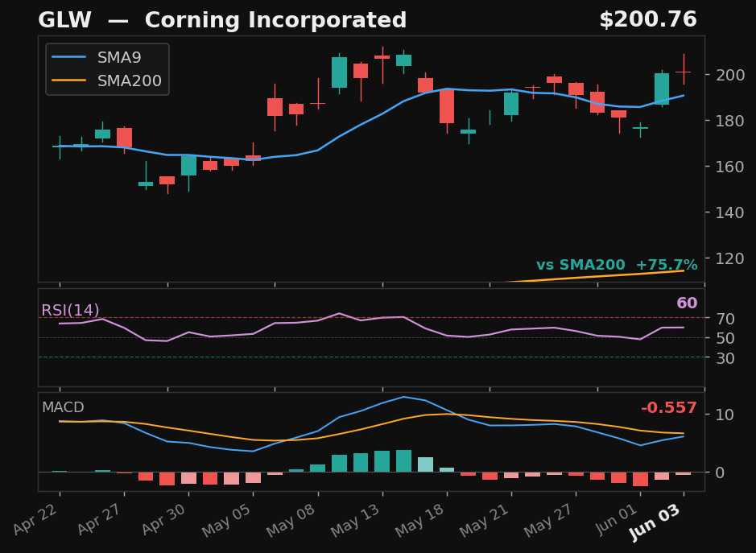Click the RSI value 60 readout
Screen dimensions: 756x553
(687, 303)
